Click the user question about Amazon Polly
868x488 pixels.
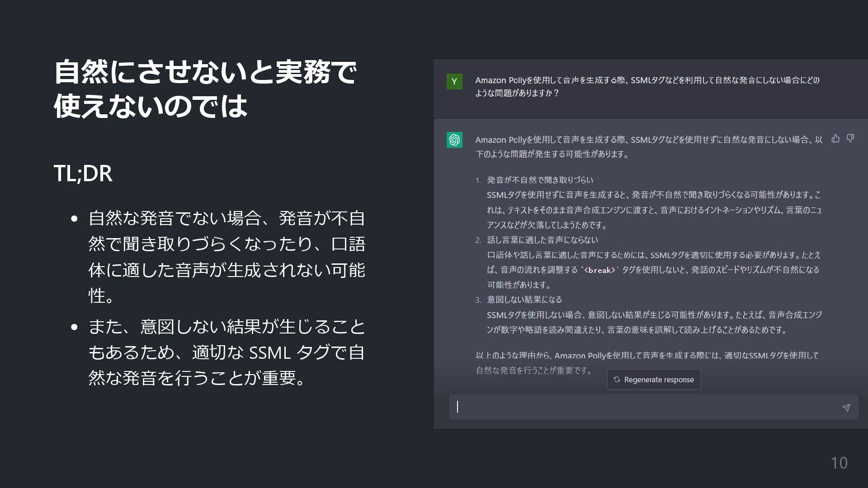click(x=647, y=86)
